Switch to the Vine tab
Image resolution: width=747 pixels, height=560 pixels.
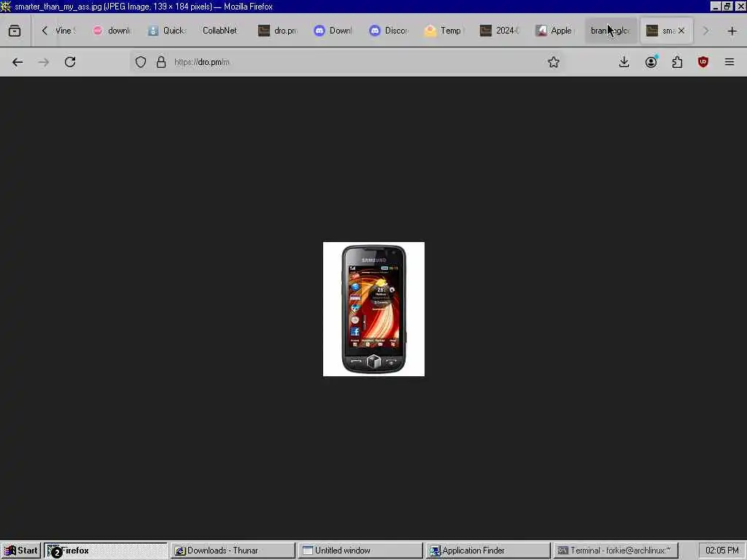point(65,31)
